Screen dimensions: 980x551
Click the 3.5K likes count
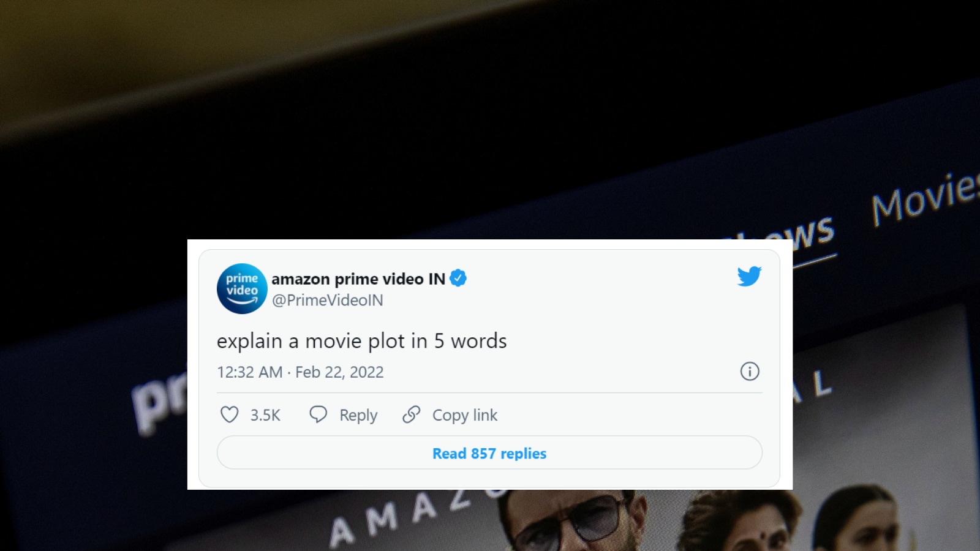click(x=265, y=415)
